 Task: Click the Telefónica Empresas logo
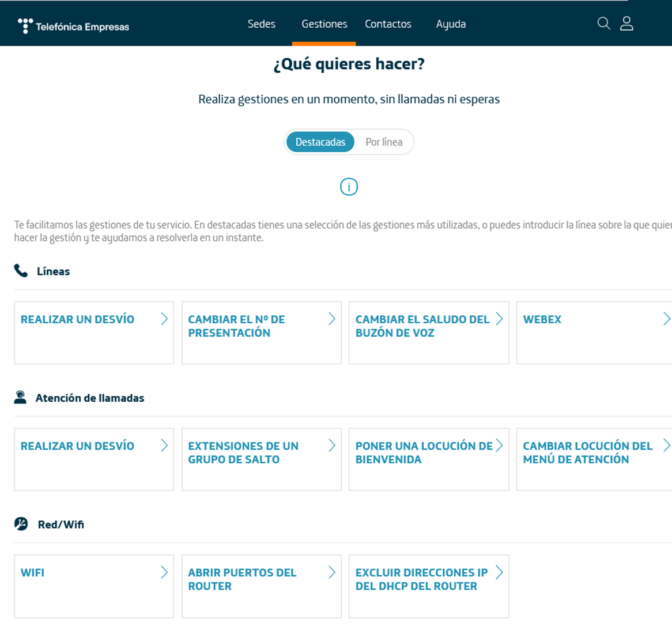pyautogui.click(x=73, y=26)
